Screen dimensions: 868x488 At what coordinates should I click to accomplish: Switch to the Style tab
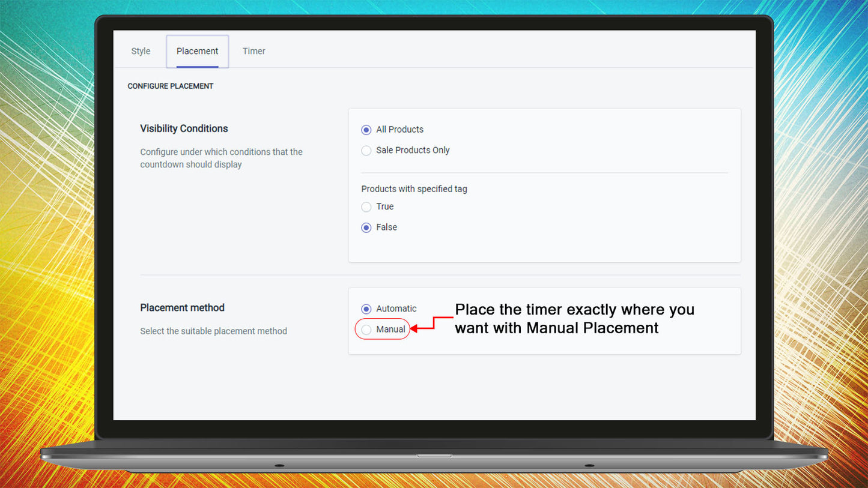pyautogui.click(x=141, y=51)
